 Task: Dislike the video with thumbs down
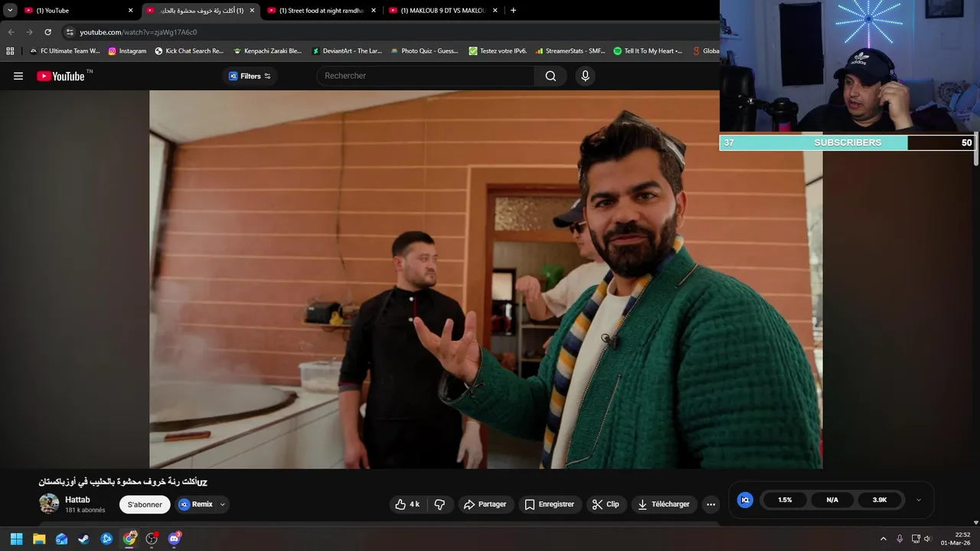[439, 504]
